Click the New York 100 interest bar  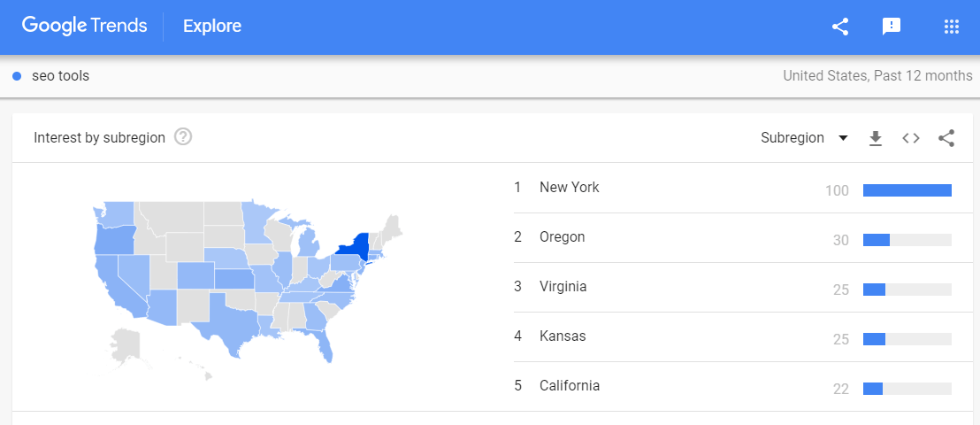pyautogui.click(x=907, y=190)
